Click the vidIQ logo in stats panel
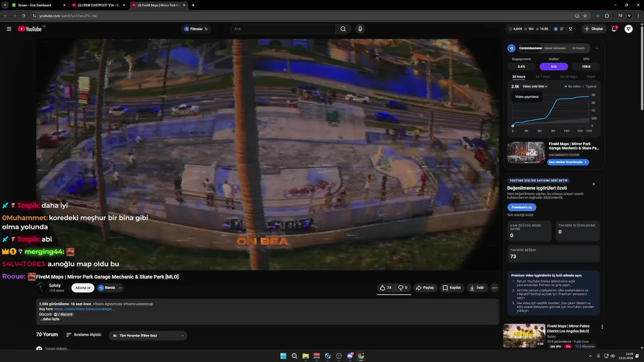 512,48
